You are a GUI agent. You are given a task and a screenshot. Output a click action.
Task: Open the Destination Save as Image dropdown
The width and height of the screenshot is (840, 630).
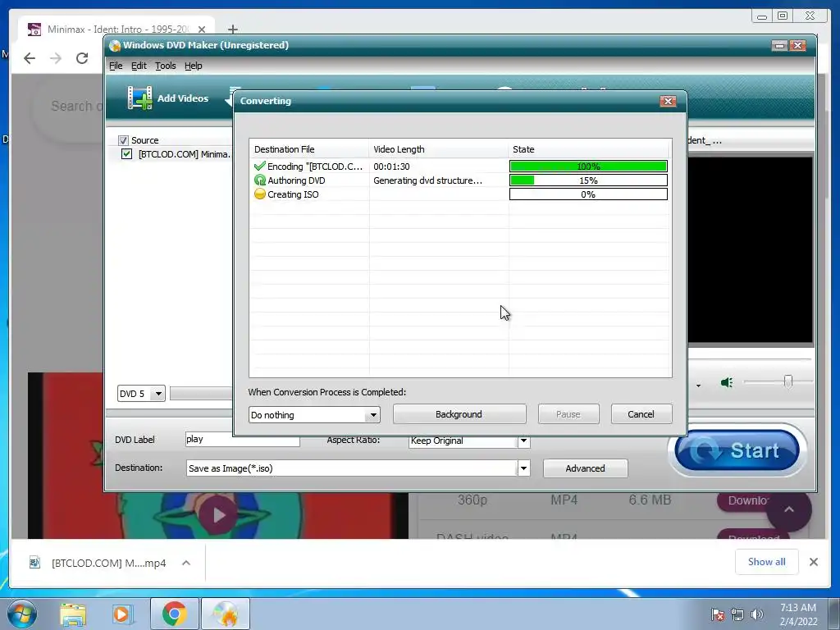click(523, 468)
